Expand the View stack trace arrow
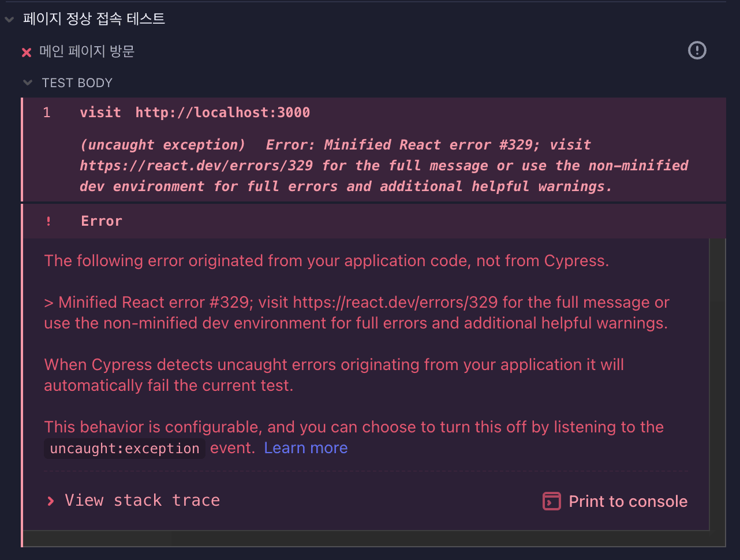This screenshot has height=560, width=740. click(51, 501)
